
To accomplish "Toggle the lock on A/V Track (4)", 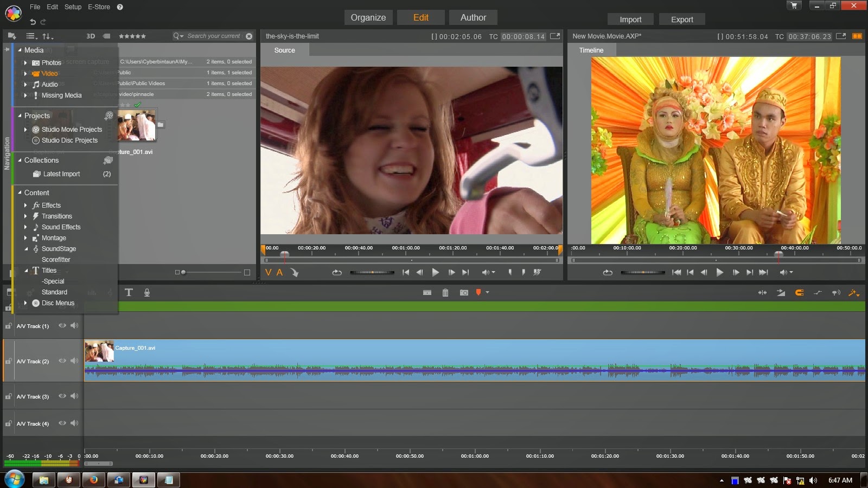I will pos(9,423).
